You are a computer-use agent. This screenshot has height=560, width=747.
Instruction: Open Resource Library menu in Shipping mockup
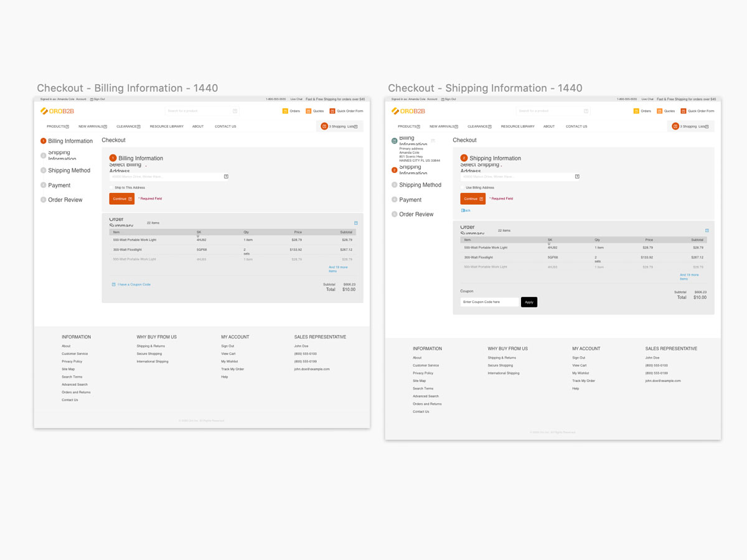[517, 126]
